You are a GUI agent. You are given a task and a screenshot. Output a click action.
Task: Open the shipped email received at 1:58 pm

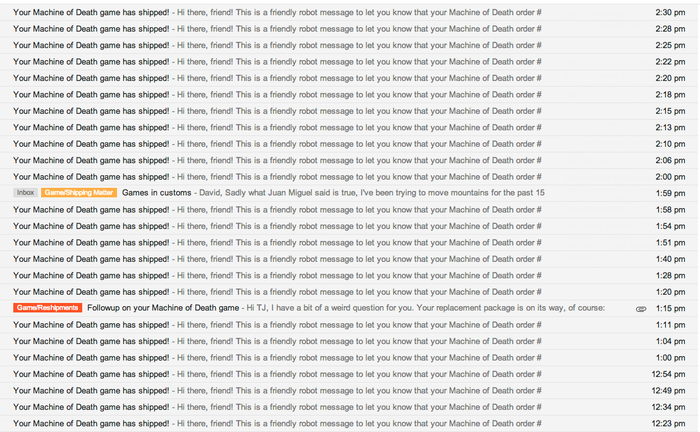(349, 210)
